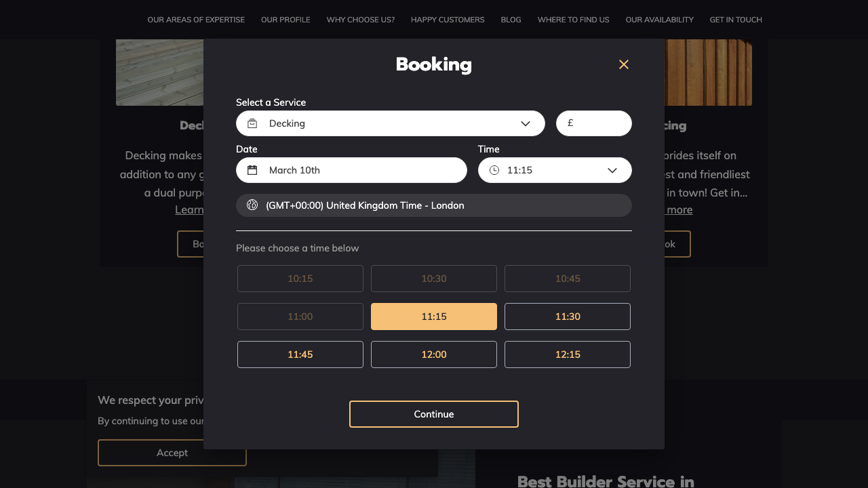868x488 pixels.
Task: Open the Our Areas of Expertise menu item
Action: pos(196,20)
